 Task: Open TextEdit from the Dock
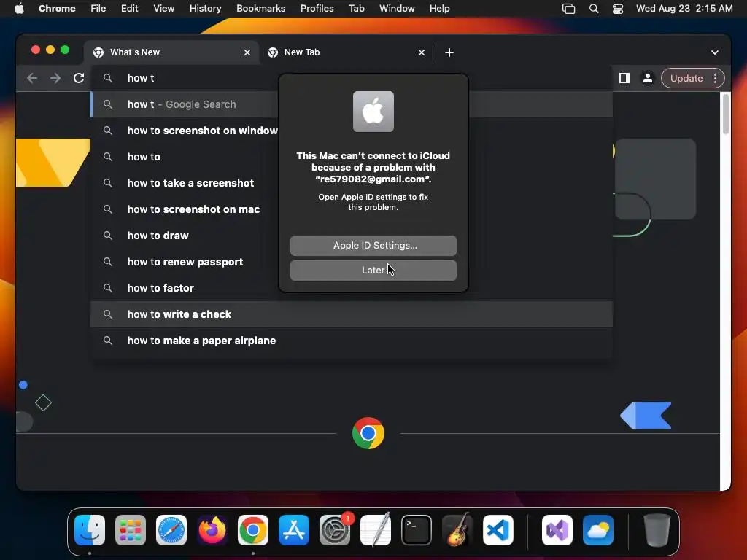tap(376, 530)
